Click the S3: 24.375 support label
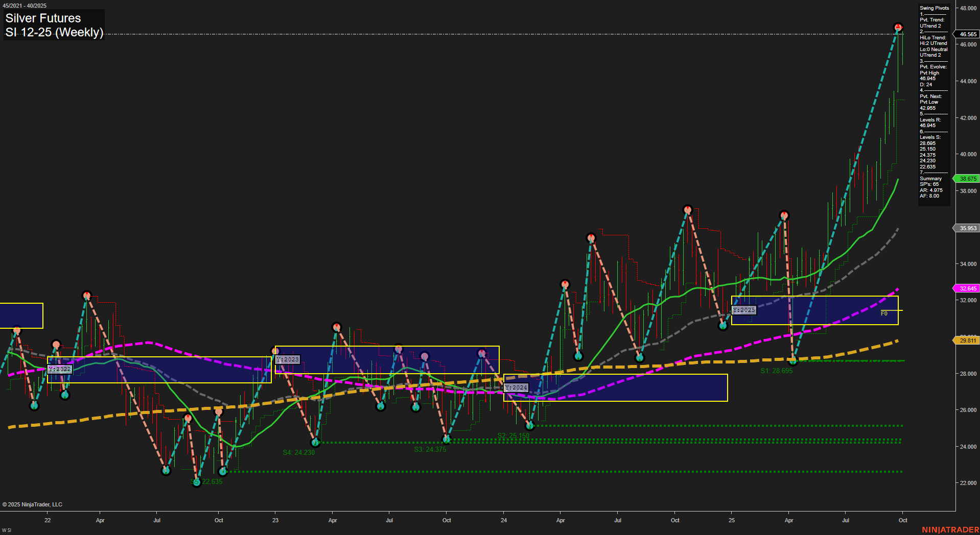The width and height of the screenshot is (980, 535). [430, 449]
